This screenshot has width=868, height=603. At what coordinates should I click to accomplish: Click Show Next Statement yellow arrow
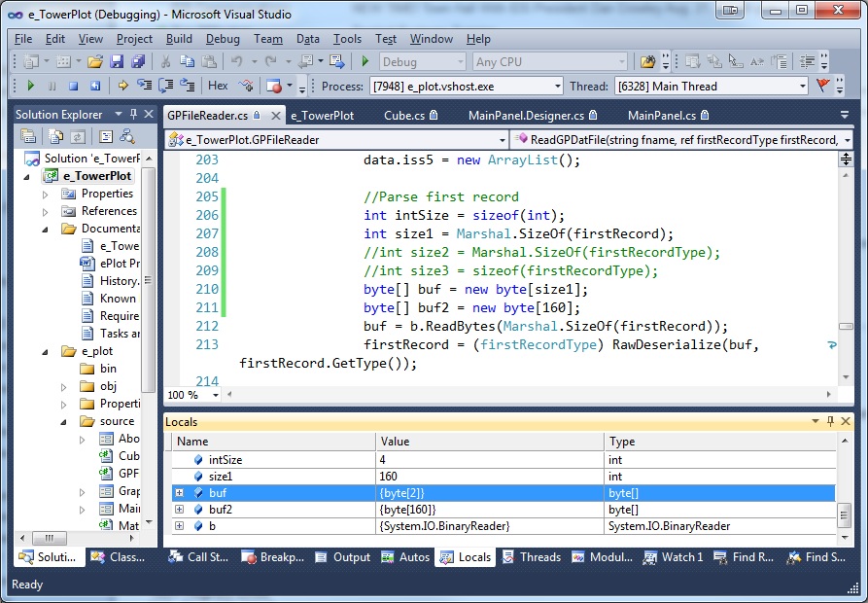(123, 86)
